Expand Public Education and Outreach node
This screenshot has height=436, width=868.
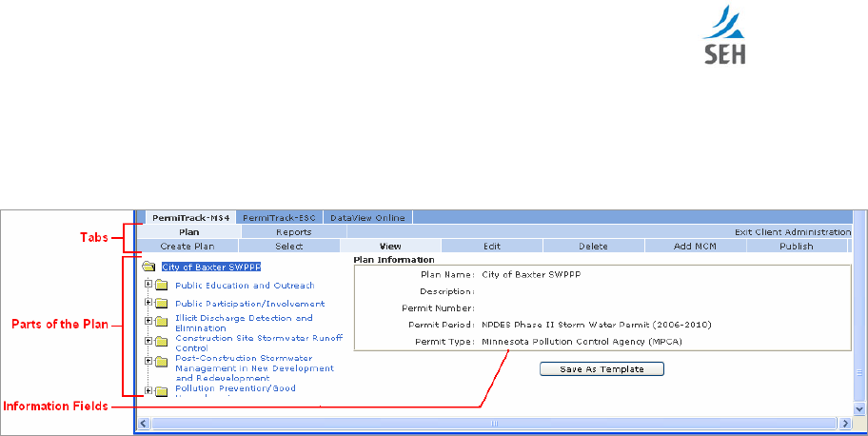148,284
